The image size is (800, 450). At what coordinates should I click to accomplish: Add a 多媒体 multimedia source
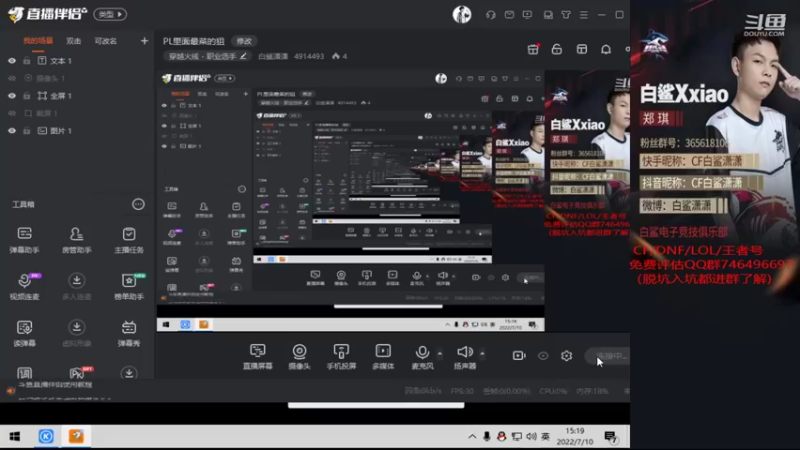(383, 356)
